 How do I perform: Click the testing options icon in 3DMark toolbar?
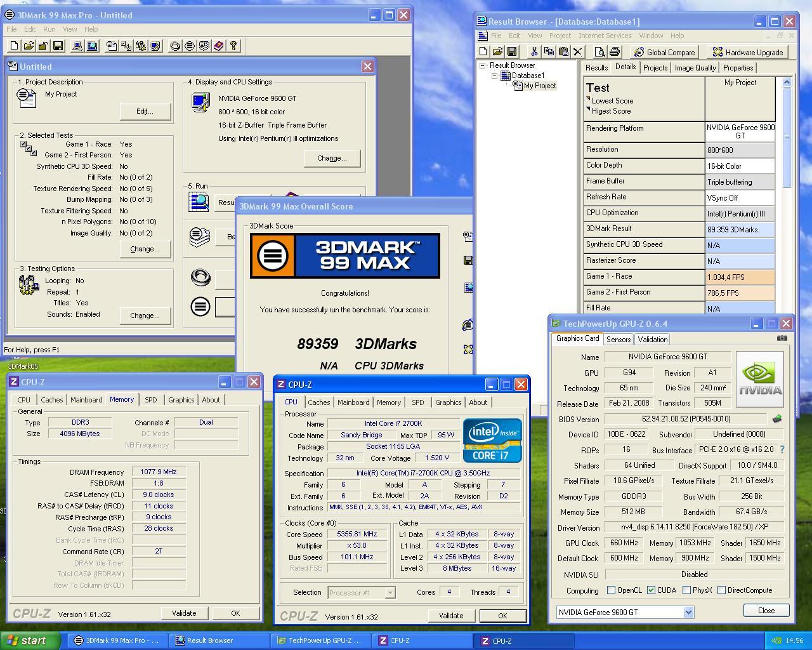(141, 46)
